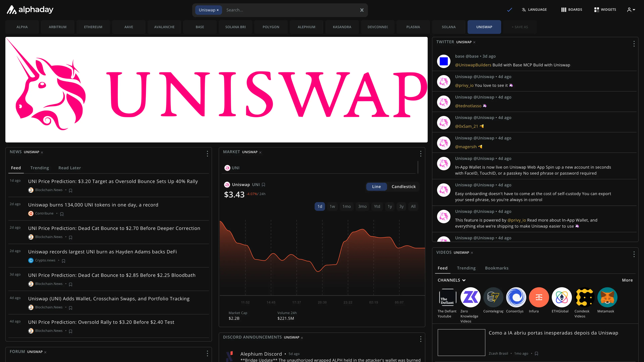Click the Save As button
This screenshot has height=362, width=644.
click(520, 27)
